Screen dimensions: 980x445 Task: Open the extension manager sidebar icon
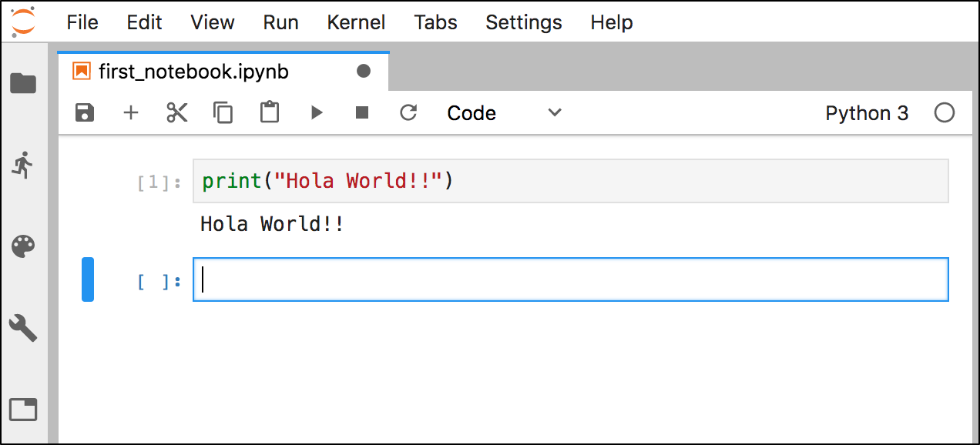(23, 410)
